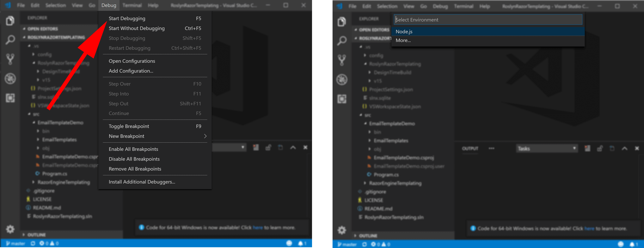Open EmailTemplateDemo.csproj in right window

pos(403,158)
